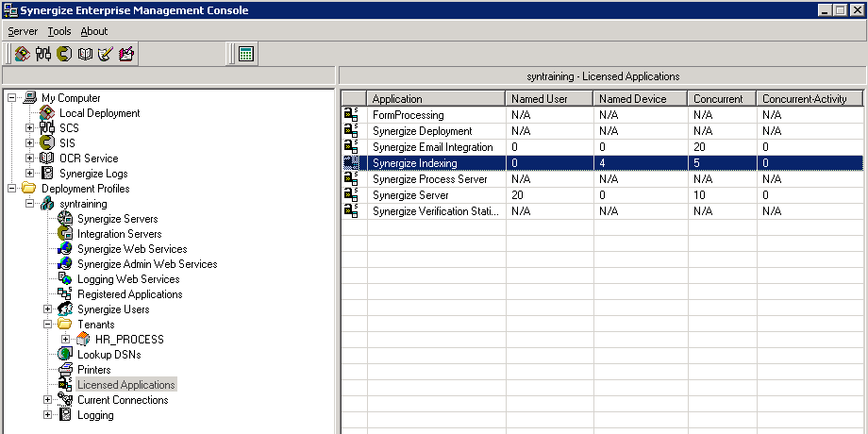Click the Lookup DSNs icon
This screenshot has height=434, width=868.
point(65,355)
